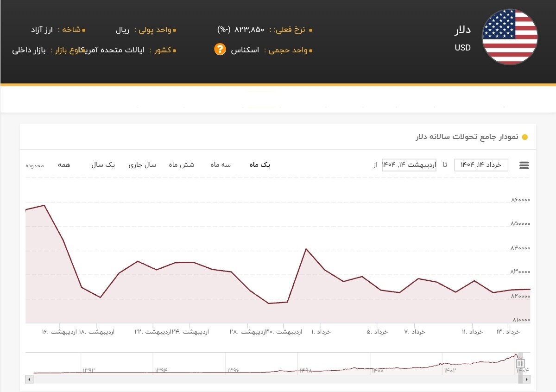Click the yellow bullet beside the chart title
Viewport: 556px width, 392px height.
click(x=524, y=137)
